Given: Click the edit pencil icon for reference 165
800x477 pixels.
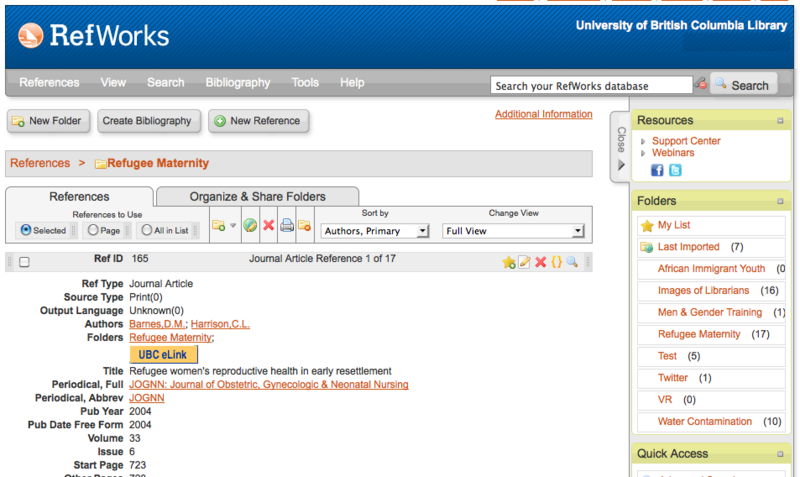Looking at the screenshot, I should coord(524,262).
